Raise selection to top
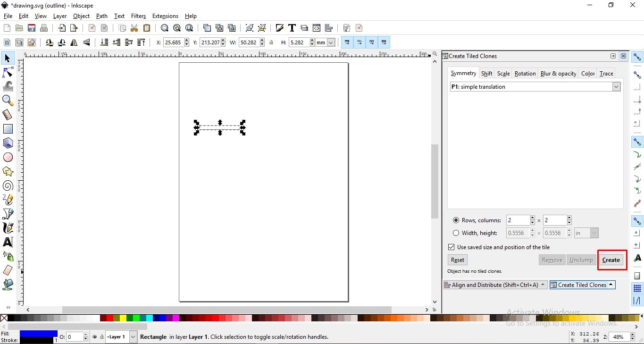 (141, 42)
